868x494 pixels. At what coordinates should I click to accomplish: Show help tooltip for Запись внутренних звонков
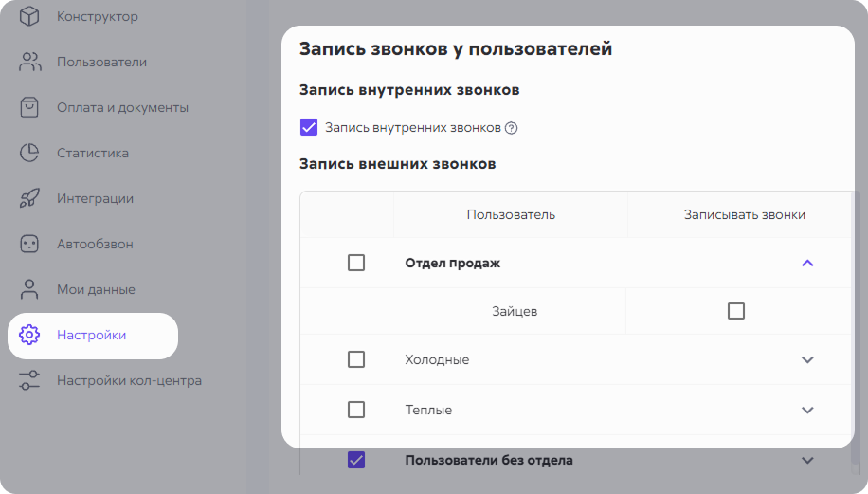coord(512,128)
